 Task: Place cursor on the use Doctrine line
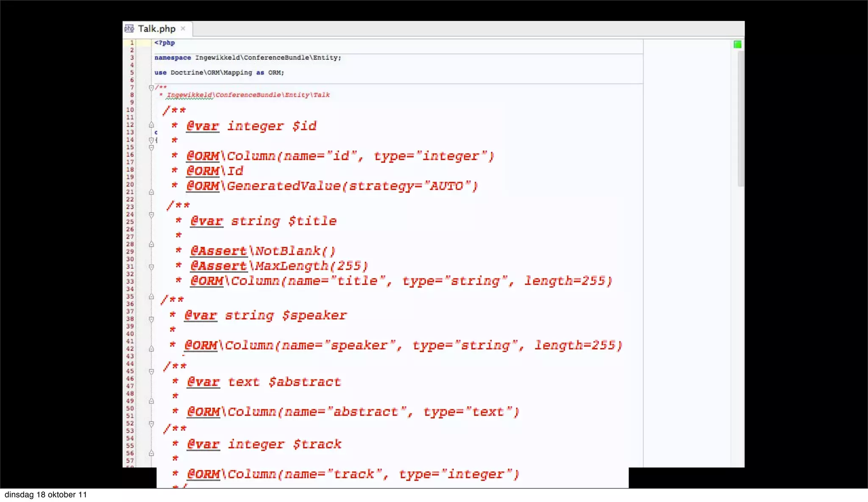click(219, 73)
